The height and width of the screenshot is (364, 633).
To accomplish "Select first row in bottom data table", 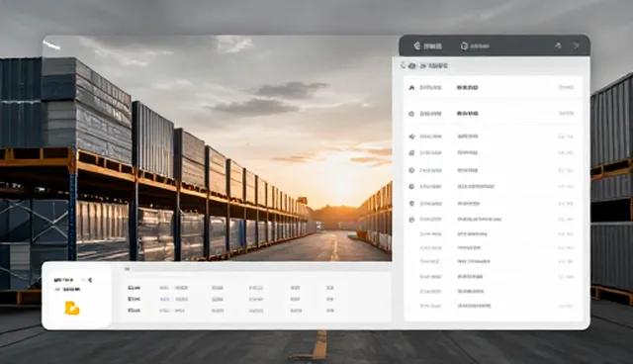I will pyautogui.click(x=230, y=288).
